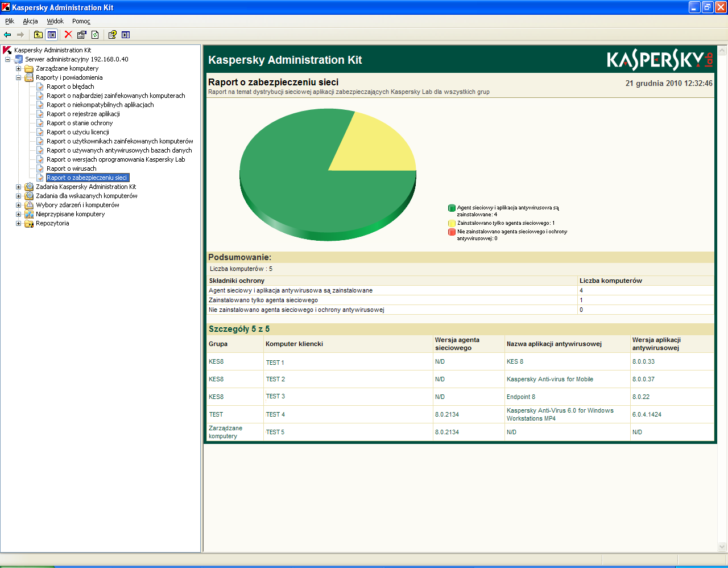Image resolution: width=728 pixels, height=568 pixels.
Task: Select Raport o niekompatybilnych aplikacjach
Action: [x=100, y=105]
